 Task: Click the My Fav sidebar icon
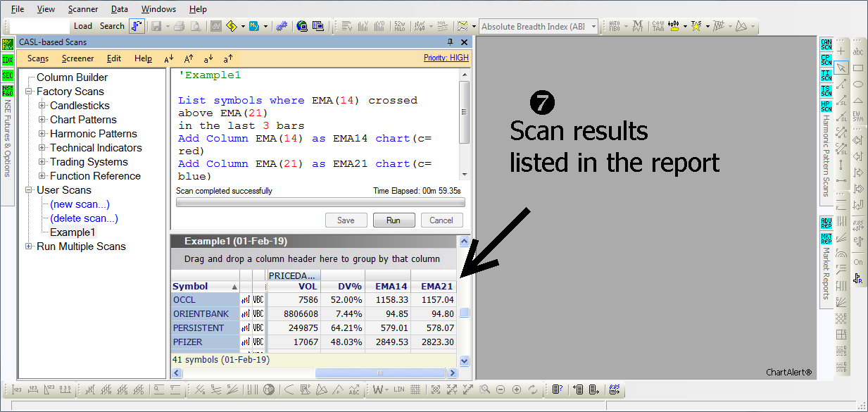pyautogui.click(x=7, y=45)
